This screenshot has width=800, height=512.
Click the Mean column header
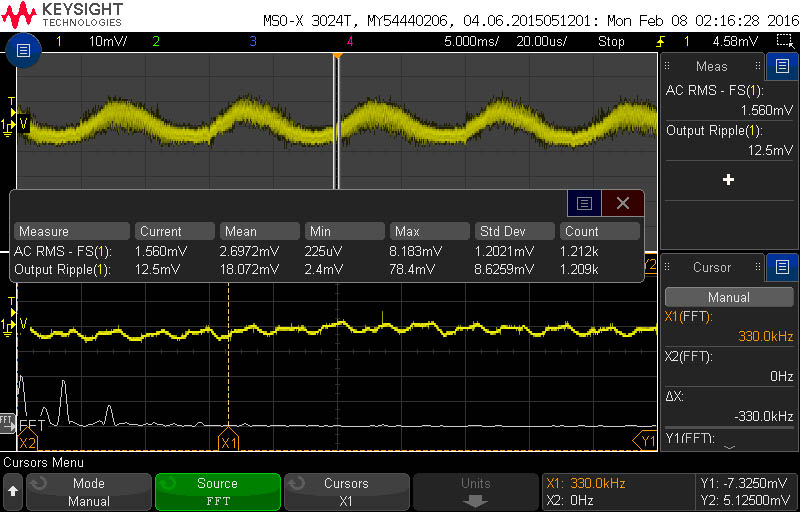coord(260,232)
